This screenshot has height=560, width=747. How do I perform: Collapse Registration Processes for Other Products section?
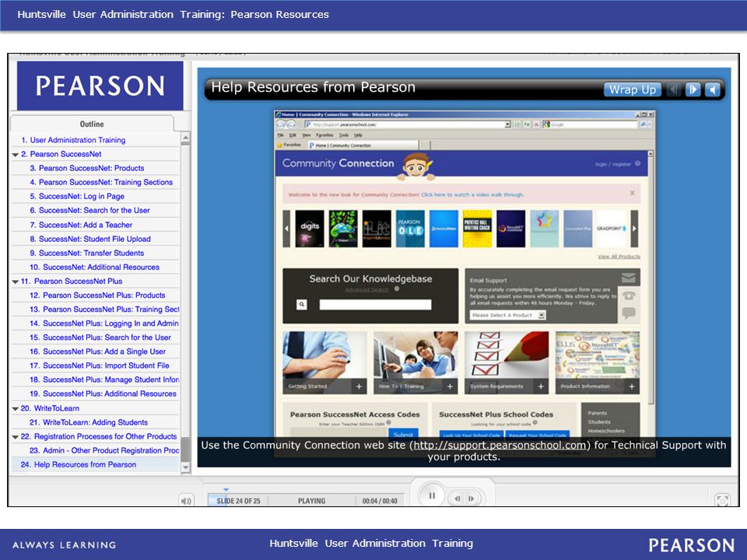16,437
